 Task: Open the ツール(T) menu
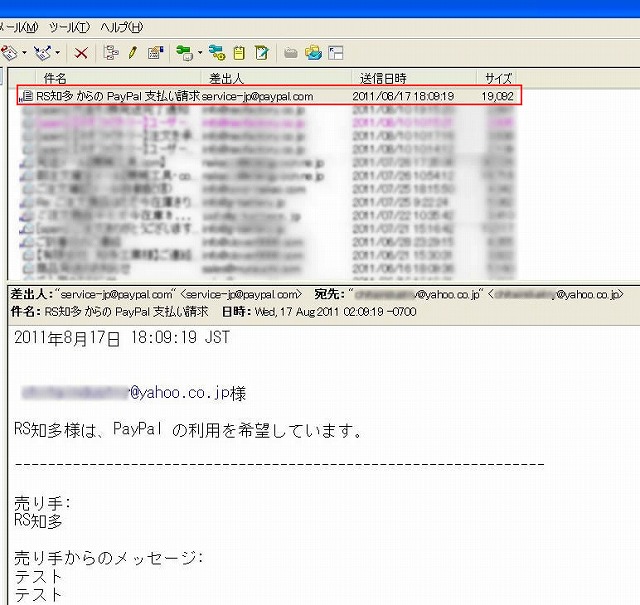click(69, 27)
